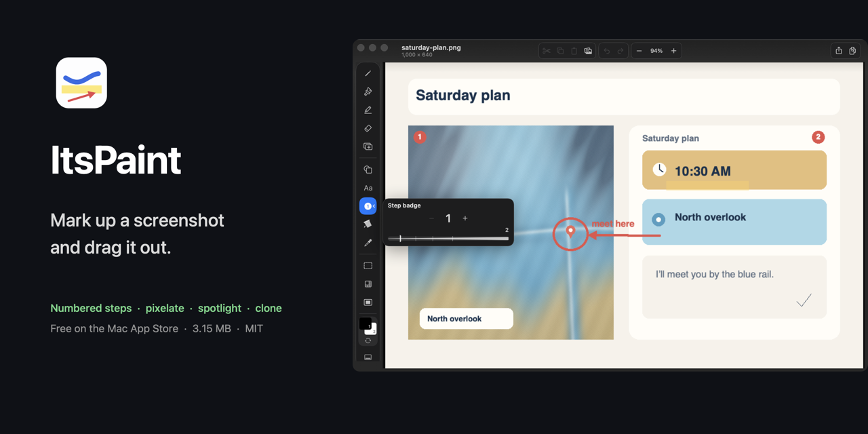
Task: Select the Eraser tool
Action: 368,128
